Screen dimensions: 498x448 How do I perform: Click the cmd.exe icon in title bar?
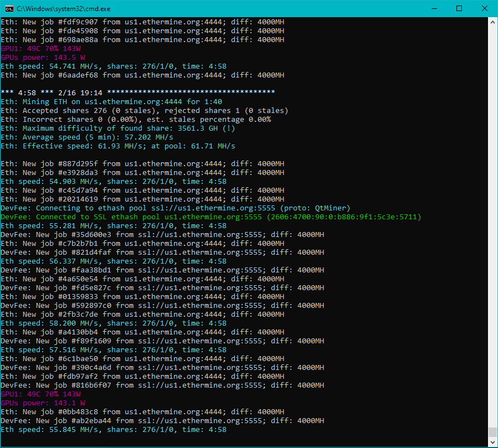pos(9,8)
